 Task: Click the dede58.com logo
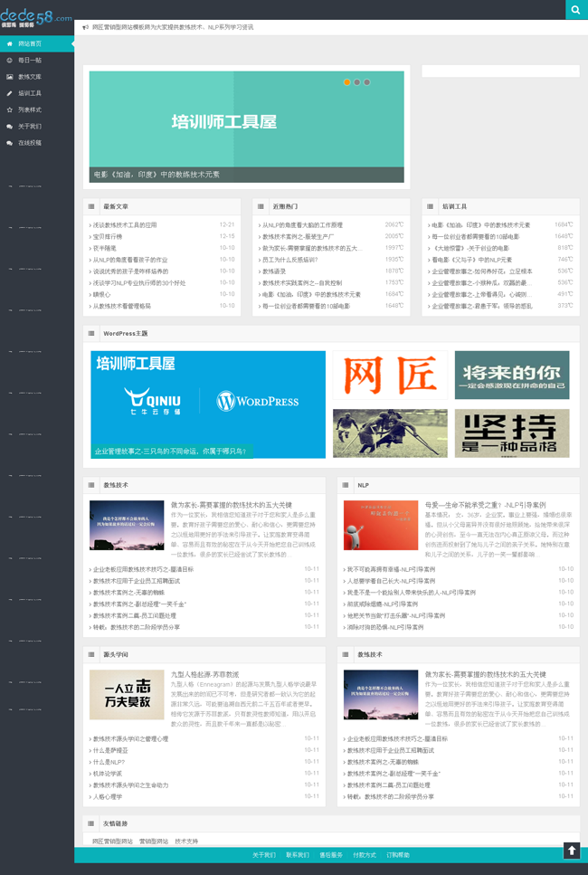coord(36,17)
